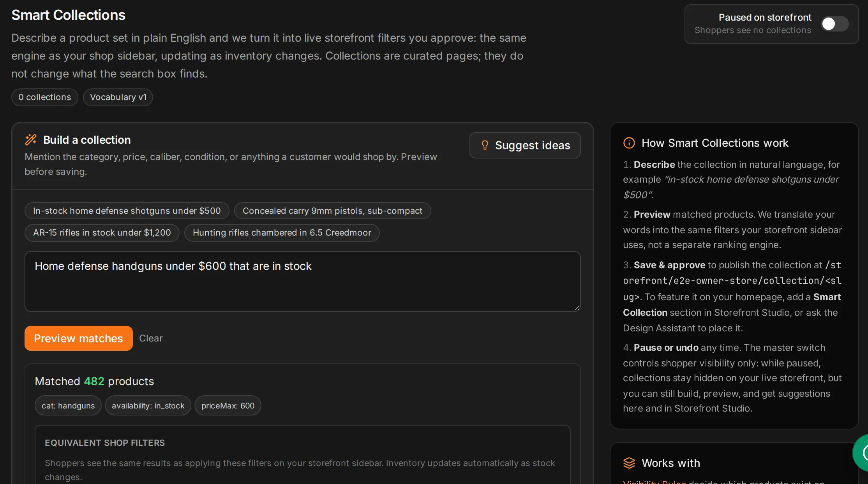Click the lightbulb icon in Suggest ideas
Screen dimensions: 868x484
point(485,145)
